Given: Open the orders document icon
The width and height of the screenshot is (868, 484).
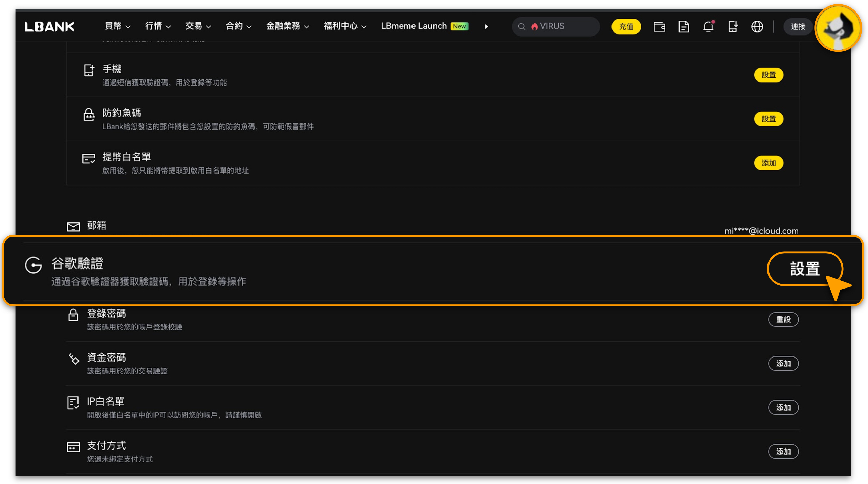Looking at the screenshot, I should click(x=684, y=26).
